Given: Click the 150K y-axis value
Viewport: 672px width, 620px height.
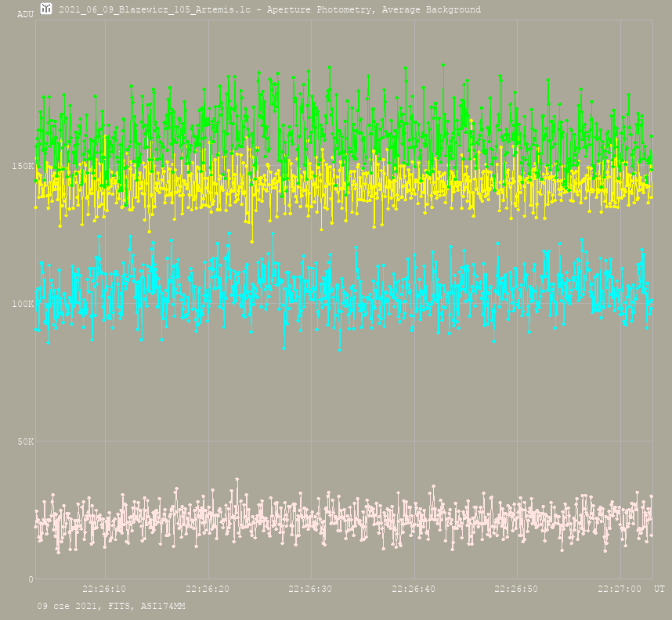Looking at the screenshot, I should click(23, 166).
